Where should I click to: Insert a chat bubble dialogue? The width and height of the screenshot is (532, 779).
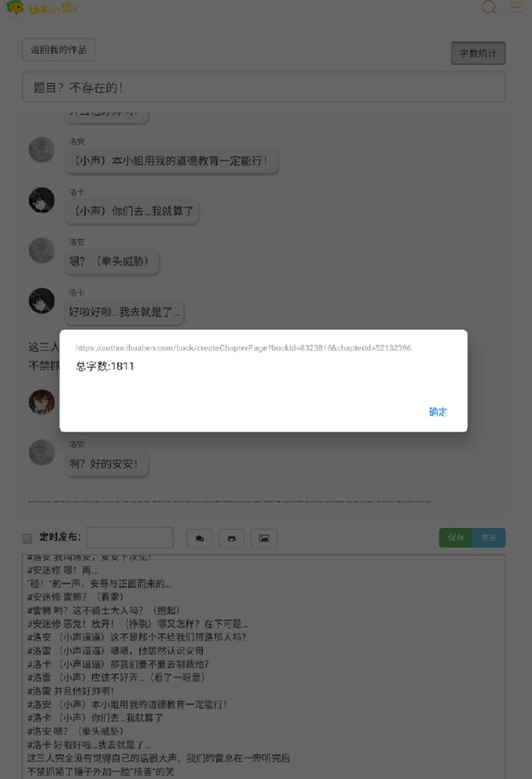[x=199, y=539]
